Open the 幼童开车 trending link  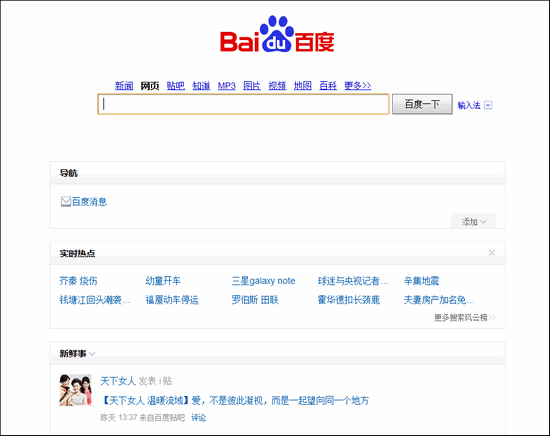pyautogui.click(x=163, y=281)
